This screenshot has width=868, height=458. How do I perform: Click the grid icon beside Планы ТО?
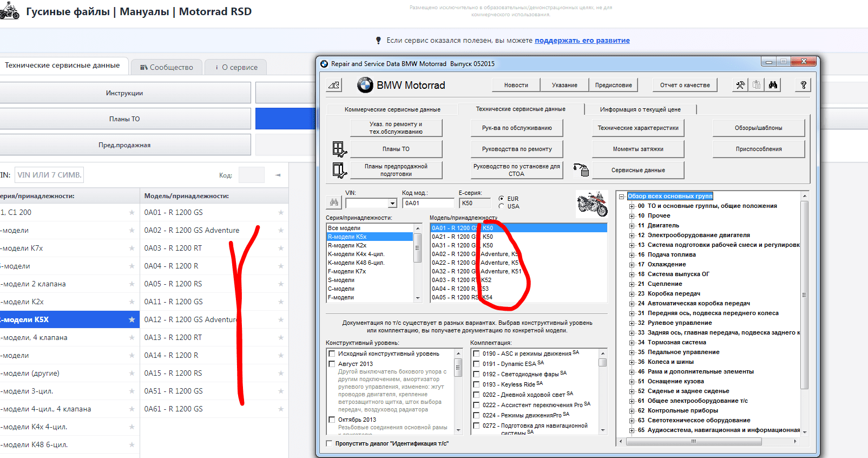339,149
